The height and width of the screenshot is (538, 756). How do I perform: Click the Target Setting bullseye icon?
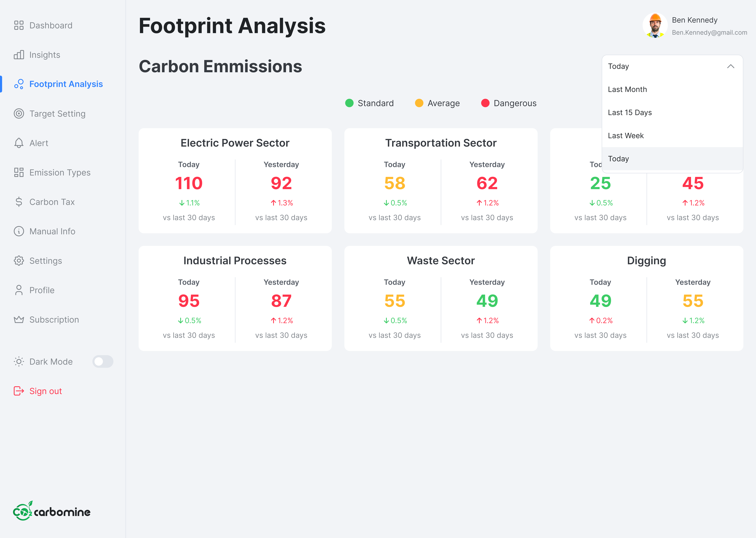19,114
